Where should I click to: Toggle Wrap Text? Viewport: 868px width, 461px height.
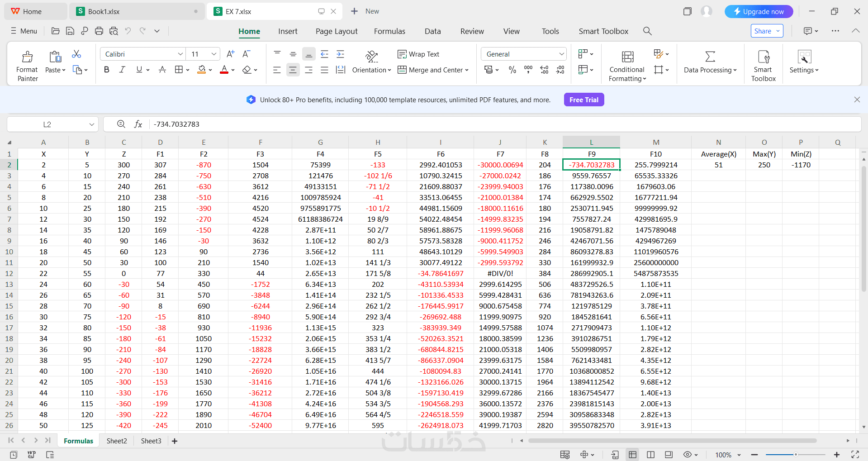(418, 54)
